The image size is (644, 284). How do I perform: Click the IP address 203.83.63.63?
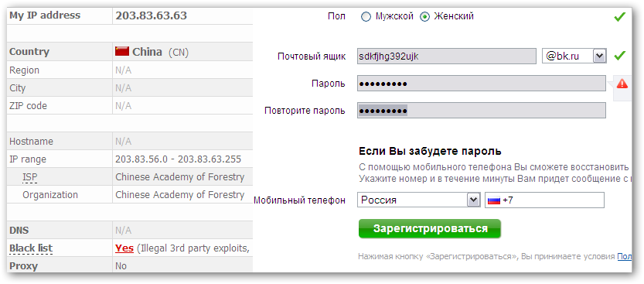pyautogui.click(x=152, y=15)
